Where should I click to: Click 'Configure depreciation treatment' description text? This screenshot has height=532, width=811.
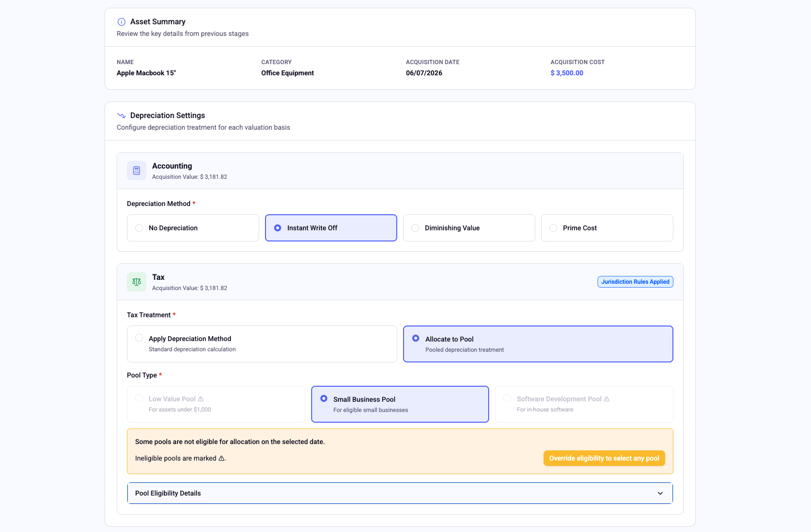coord(203,127)
